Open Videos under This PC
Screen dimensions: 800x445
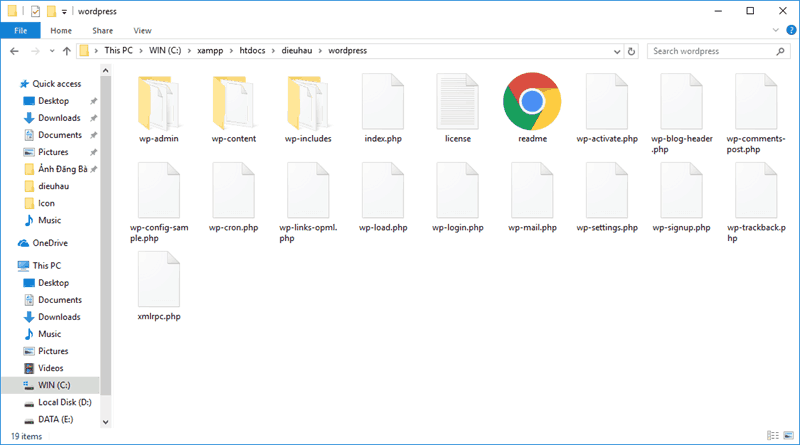click(x=51, y=368)
